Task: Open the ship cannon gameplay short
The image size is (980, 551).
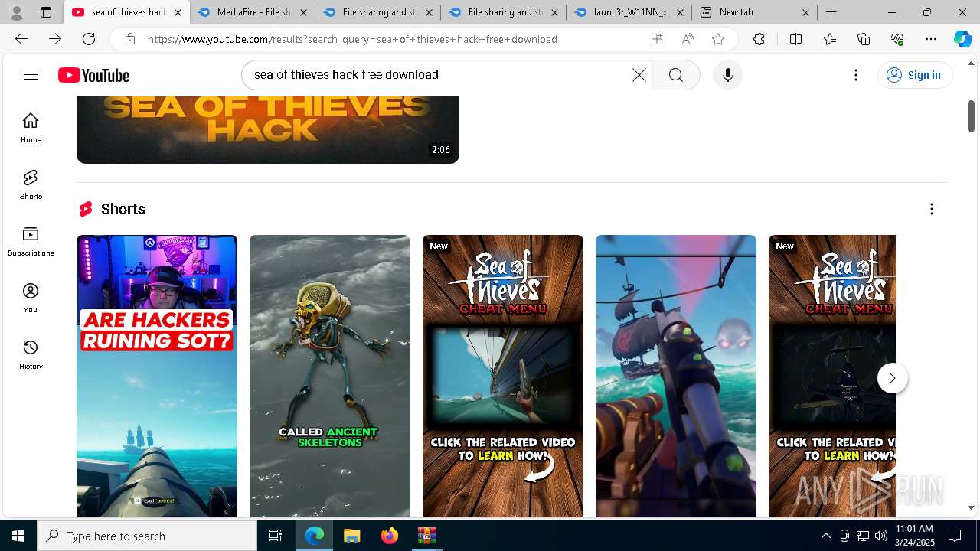Action: (x=676, y=376)
